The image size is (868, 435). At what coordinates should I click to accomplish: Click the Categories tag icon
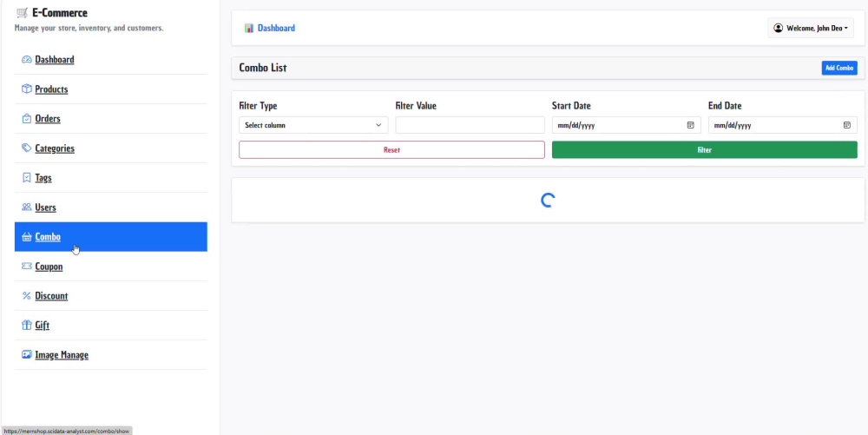tap(27, 148)
